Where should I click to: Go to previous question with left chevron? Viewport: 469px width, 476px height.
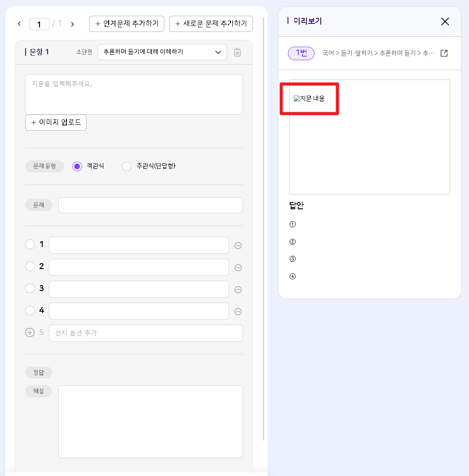[x=19, y=24]
